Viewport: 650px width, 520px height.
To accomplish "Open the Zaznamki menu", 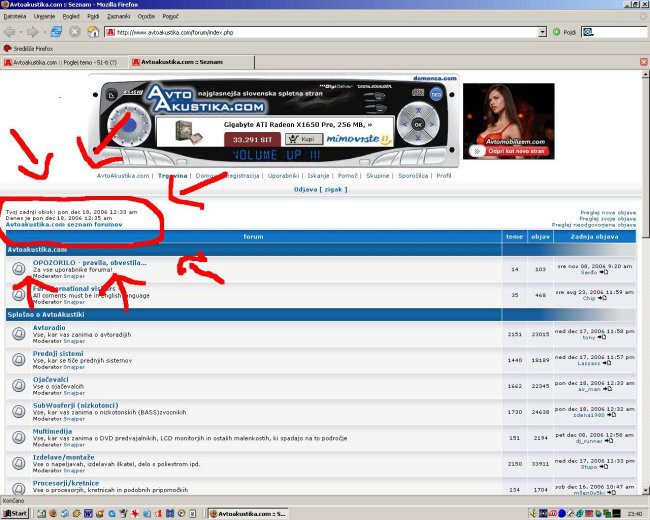I will pos(119,16).
